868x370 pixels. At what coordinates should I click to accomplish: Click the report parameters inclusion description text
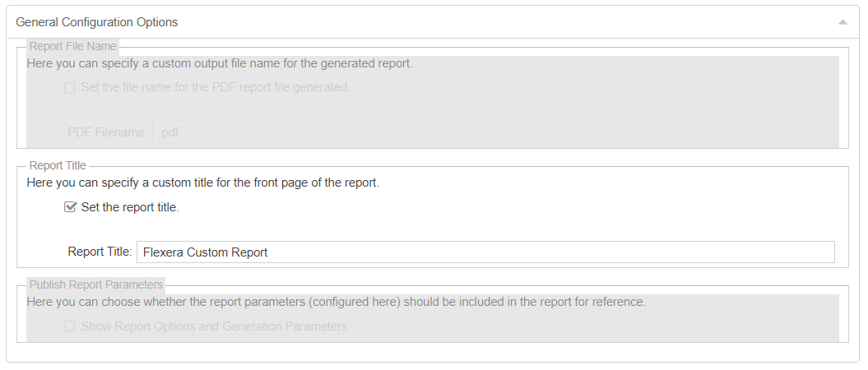point(336,302)
